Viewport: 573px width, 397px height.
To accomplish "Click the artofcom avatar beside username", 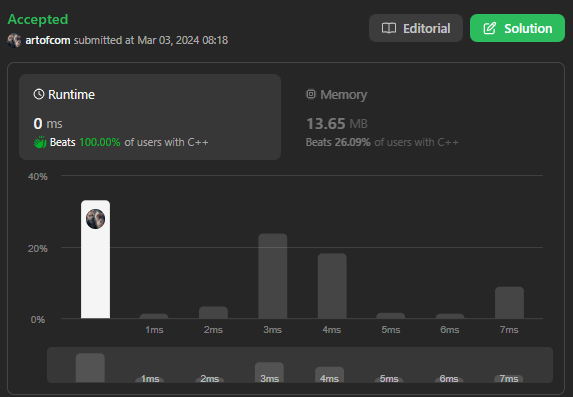I will (14, 40).
